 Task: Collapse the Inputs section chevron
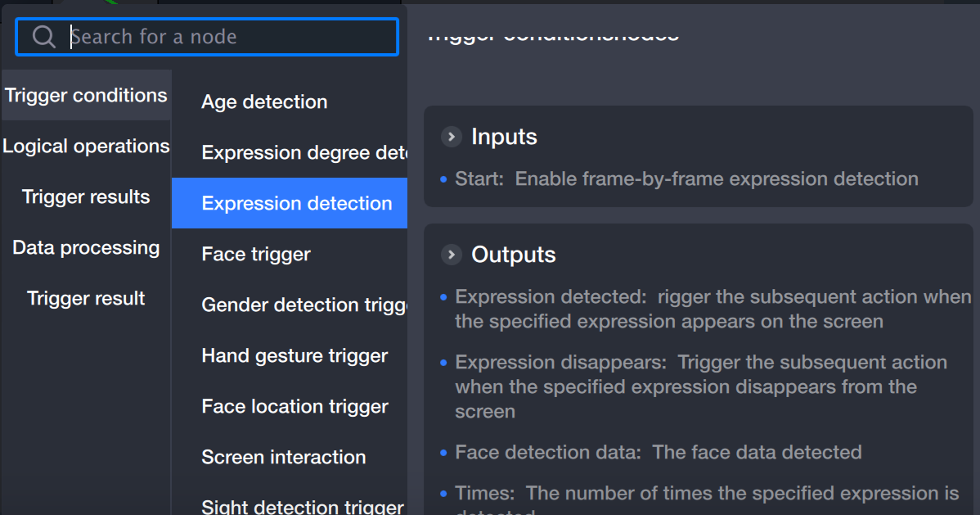(x=451, y=137)
